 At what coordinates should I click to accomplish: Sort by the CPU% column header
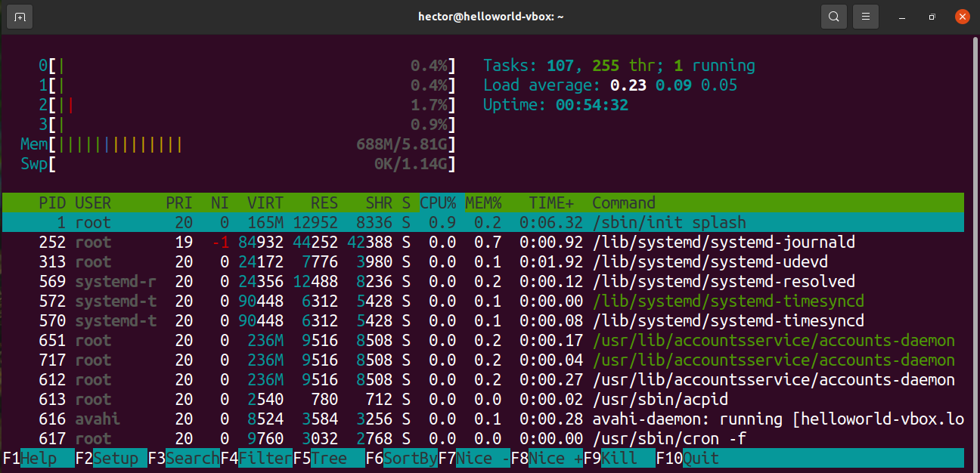(x=439, y=203)
